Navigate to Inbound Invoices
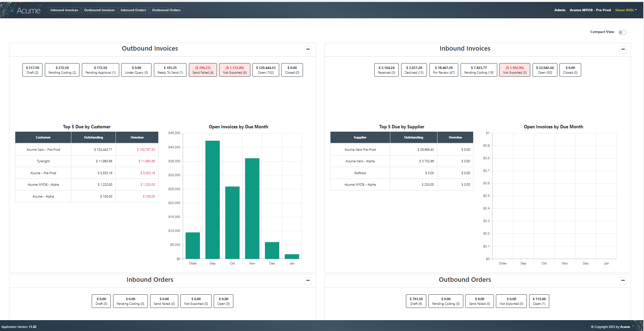Image resolution: width=644 pixels, height=331 pixels. coord(64,10)
